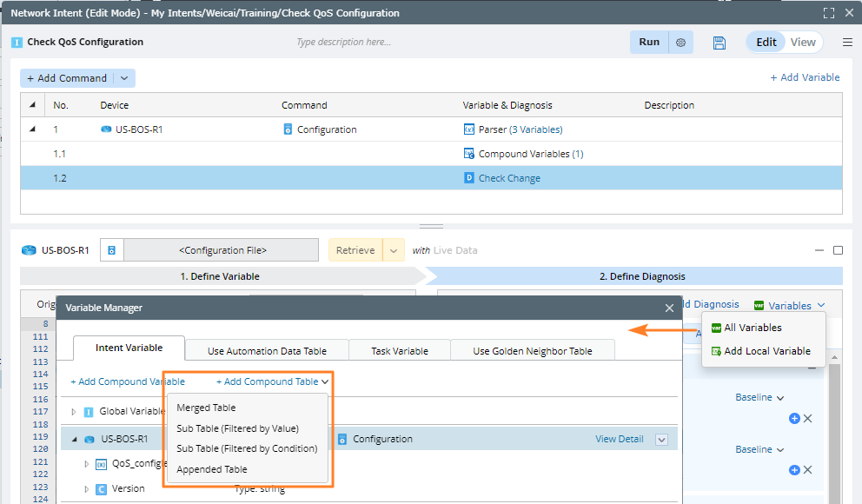
Task: Click the Parser variable icon
Action: pyautogui.click(x=469, y=129)
